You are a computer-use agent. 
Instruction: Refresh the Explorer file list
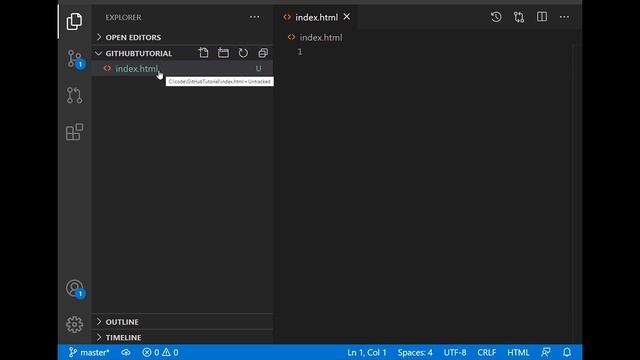pyautogui.click(x=243, y=53)
